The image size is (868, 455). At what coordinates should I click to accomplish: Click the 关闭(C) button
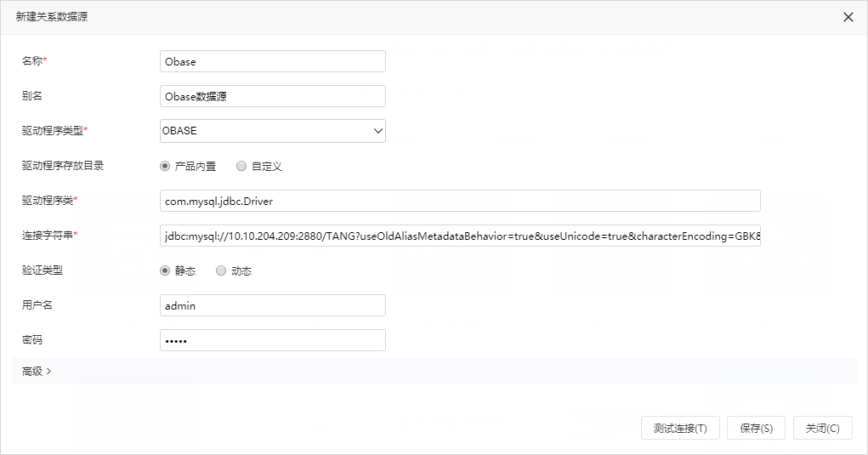(x=823, y=428)
